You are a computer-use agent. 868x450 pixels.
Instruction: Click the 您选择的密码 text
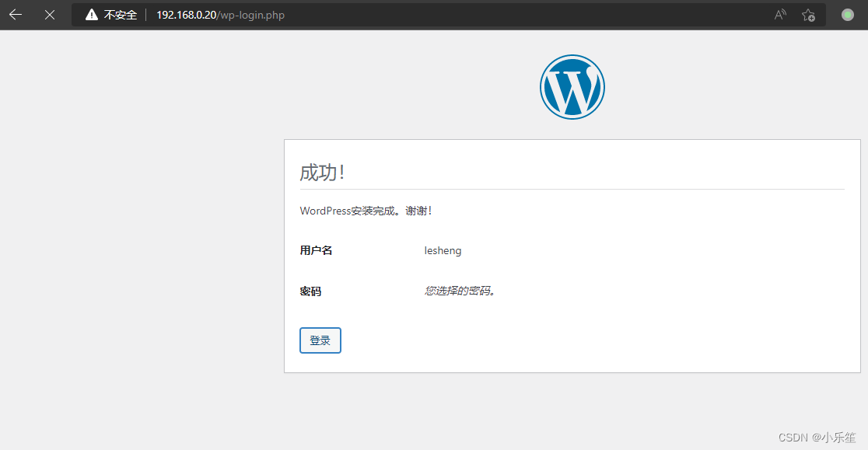tap(460, 291)
